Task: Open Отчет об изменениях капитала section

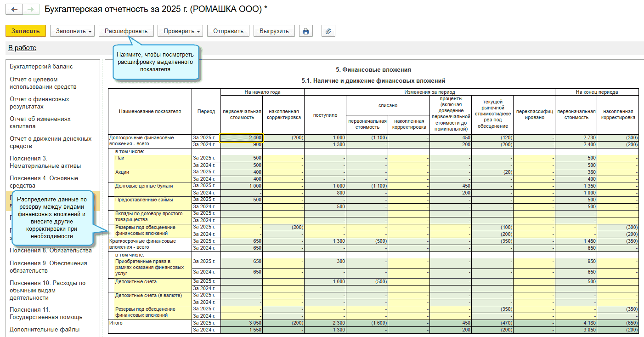Action: 40,122
